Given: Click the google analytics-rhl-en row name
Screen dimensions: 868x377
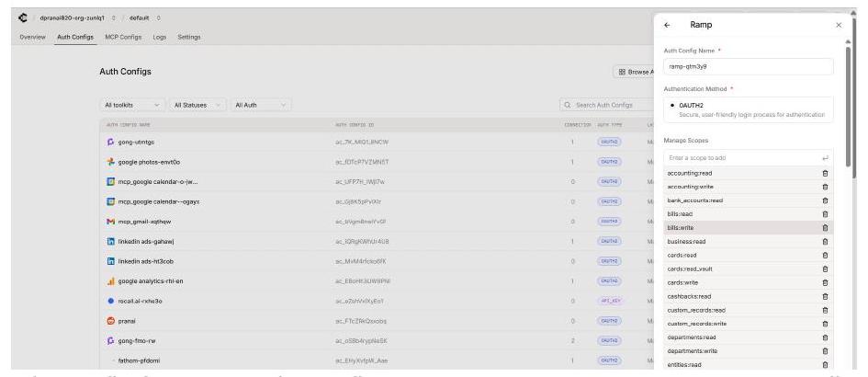Looking at the screenshot, I should click(x=151, y=281).
